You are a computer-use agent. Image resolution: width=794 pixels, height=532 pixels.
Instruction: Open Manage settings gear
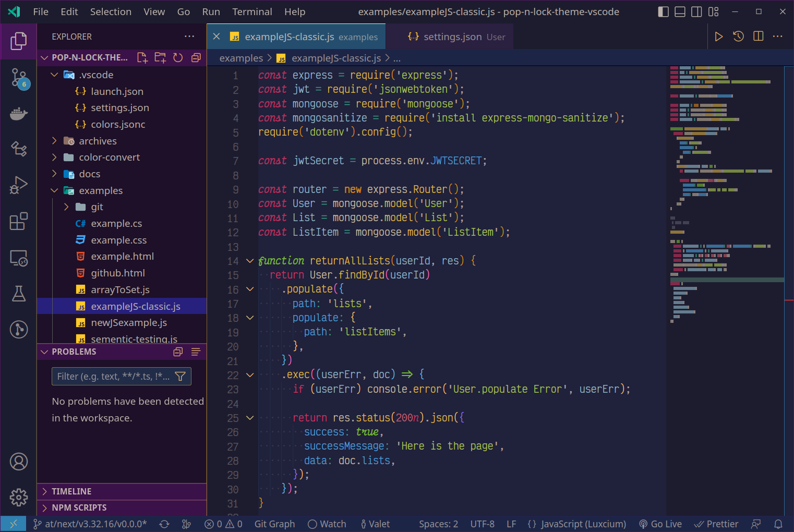pos(18,497)
